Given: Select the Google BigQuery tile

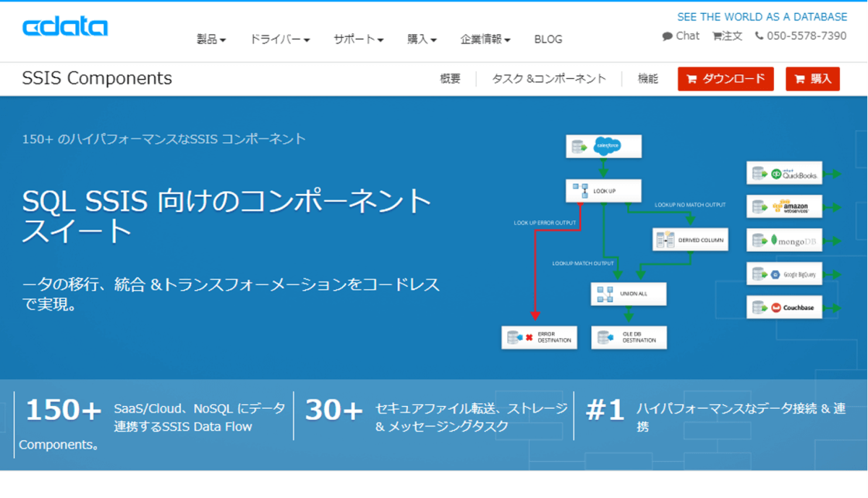Looking at the screenshot, I should pos(784,274).
